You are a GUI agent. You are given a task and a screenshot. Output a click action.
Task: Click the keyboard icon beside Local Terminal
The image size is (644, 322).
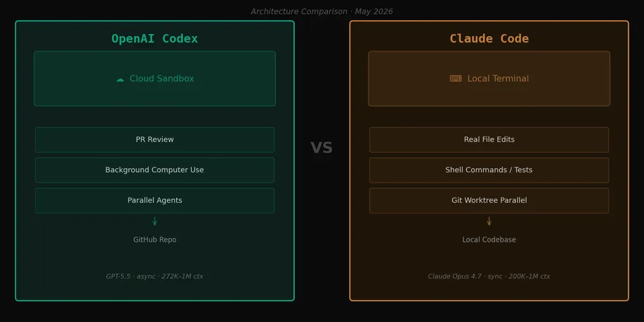pyautogui.click(x=455, y=78)
